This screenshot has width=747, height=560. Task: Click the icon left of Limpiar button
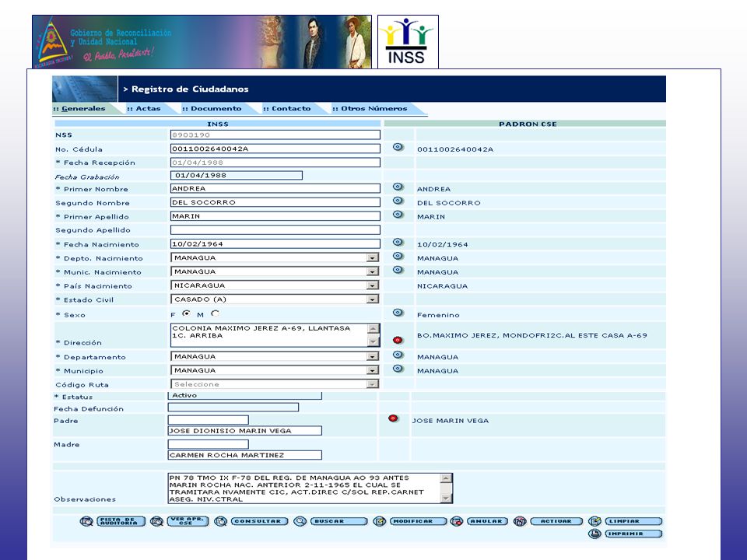pyautogui.click(x=594, y=521)
